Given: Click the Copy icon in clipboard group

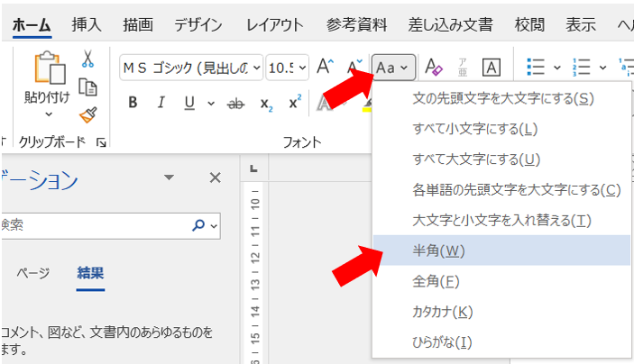Looking at the screenshot, I should tap(87, 86).
